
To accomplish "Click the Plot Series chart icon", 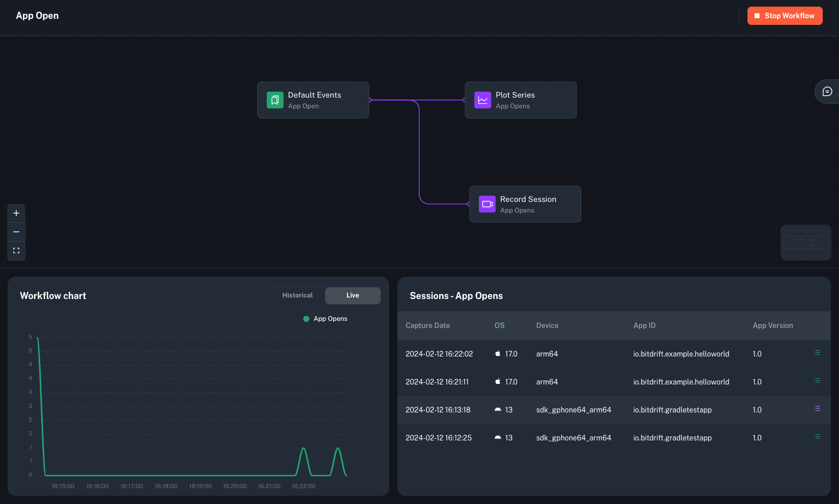I will click(482, 100).
